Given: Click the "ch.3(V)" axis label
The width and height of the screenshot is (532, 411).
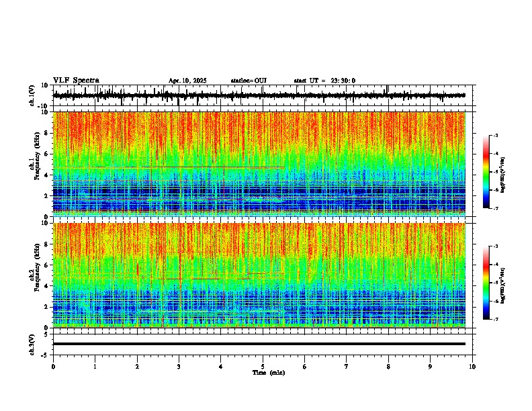Looking at the screenshot, I should click(x=32, y=345).
